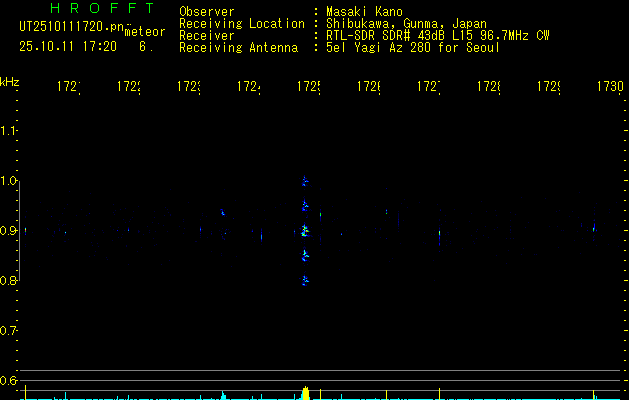Click the meteor echo at 1.0 kHz
This screenshot has width=629, height=400.
(x=305, y=181)
